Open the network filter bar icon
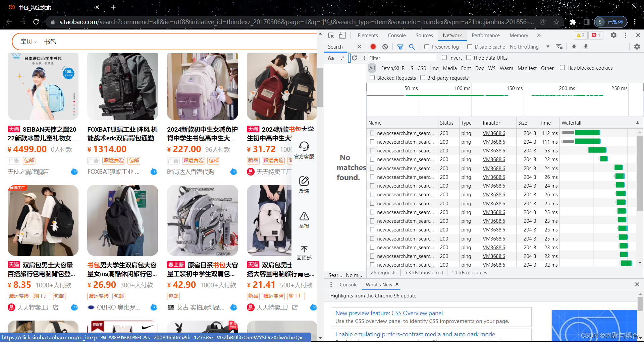The image size is (644, 342). pos(400,47)
